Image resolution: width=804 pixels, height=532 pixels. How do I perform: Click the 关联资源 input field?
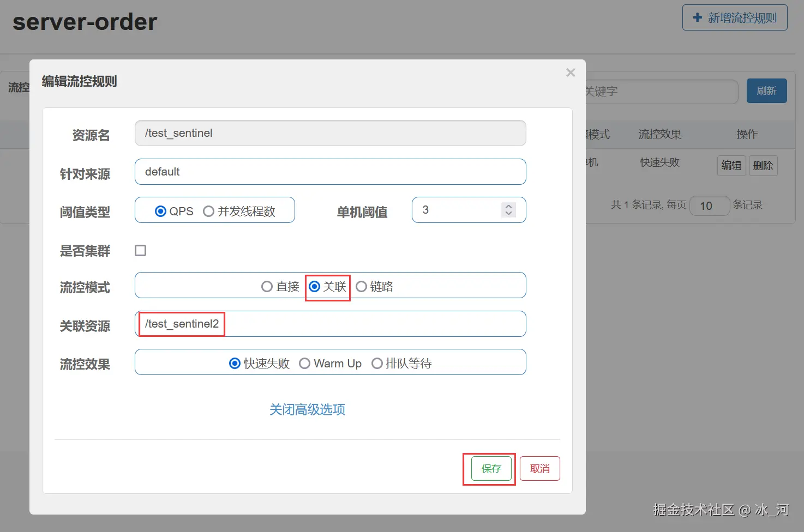click(331, 324)
